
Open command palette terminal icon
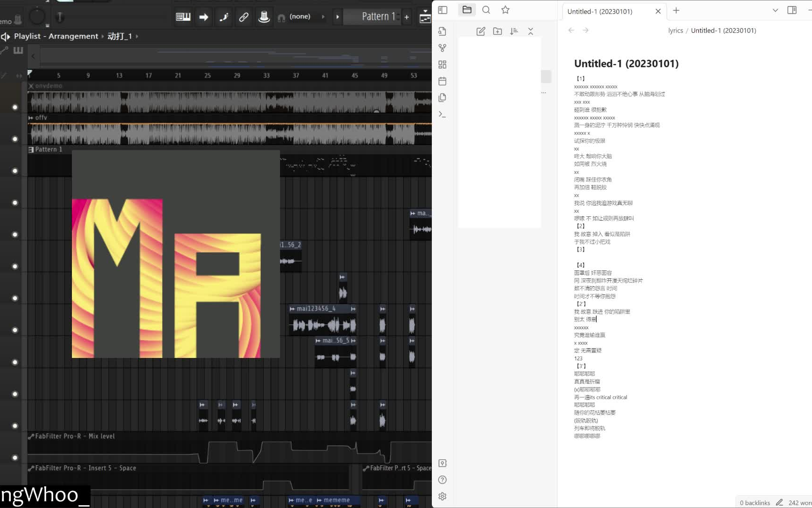click(442, 114)
